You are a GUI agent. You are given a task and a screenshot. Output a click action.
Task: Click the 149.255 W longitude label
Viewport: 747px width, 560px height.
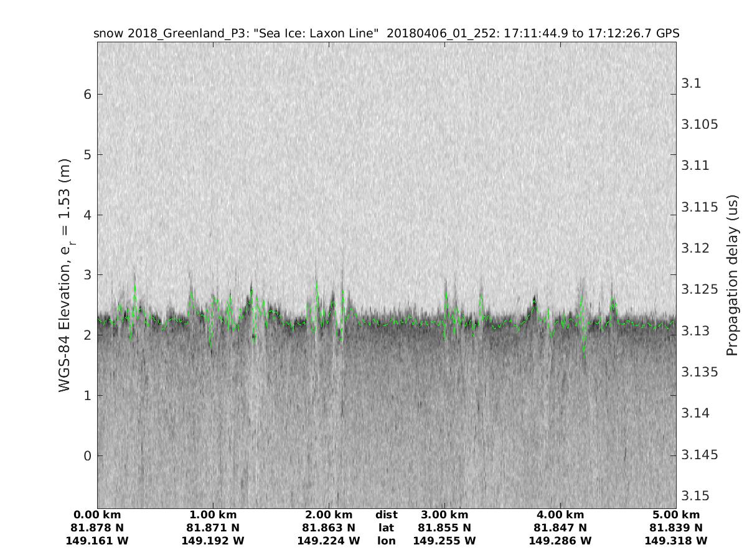[444, 541]
